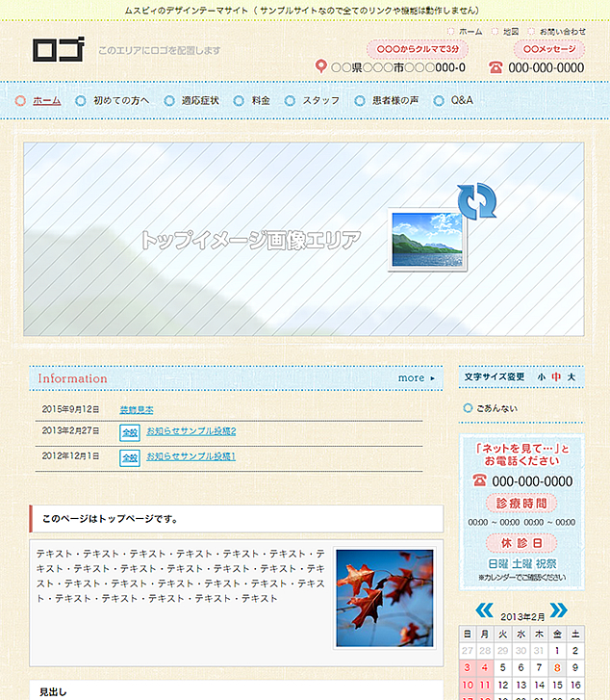Screen dimensions: 610x700
Task: Click the sidebar phone number 000-000-0000
Action: 532,481
